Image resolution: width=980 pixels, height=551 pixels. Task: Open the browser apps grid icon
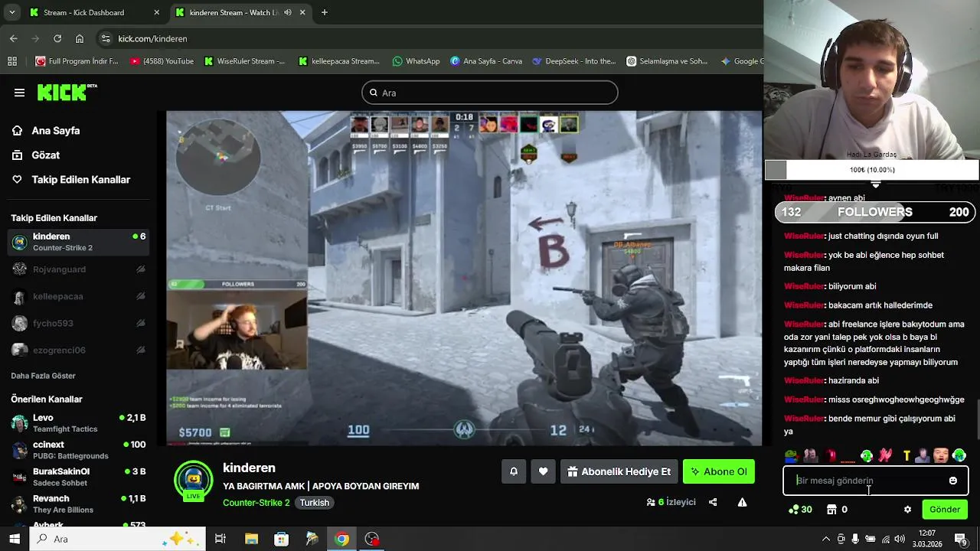(x=12, y=61)
